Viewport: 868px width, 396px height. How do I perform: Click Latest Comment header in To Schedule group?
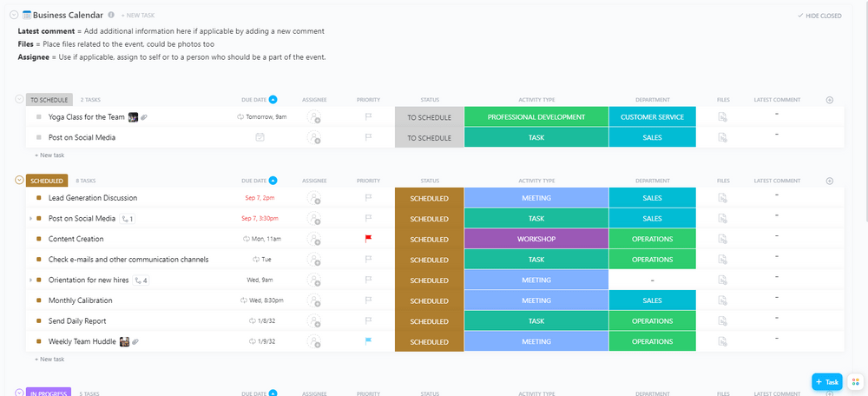[x=777, y=100]
